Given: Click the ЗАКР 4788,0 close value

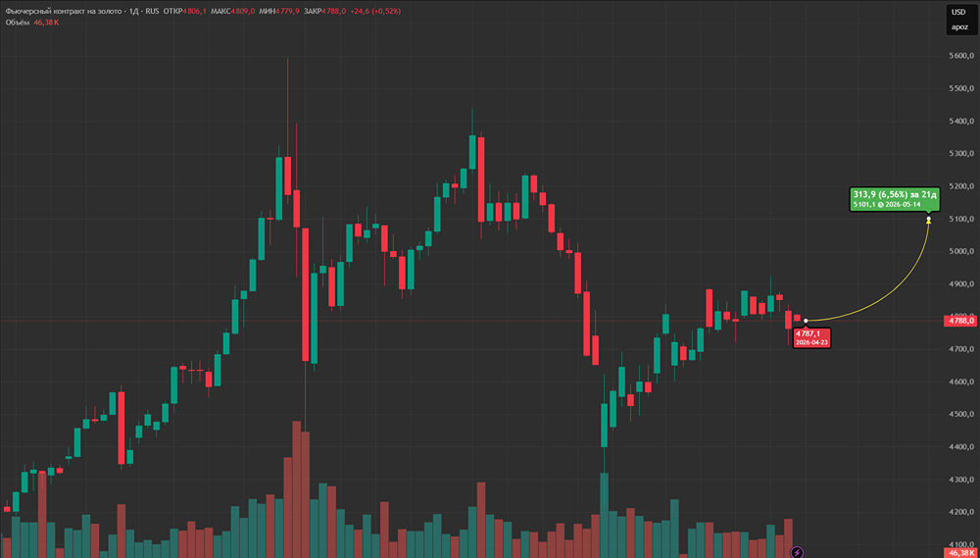Looking at the screenshot, I should click(x=325, y=11).
